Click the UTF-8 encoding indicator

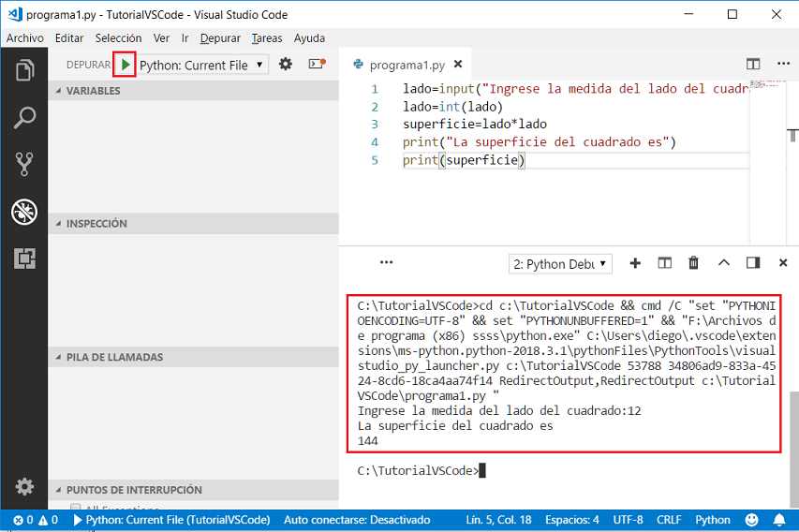click(628, 520)
